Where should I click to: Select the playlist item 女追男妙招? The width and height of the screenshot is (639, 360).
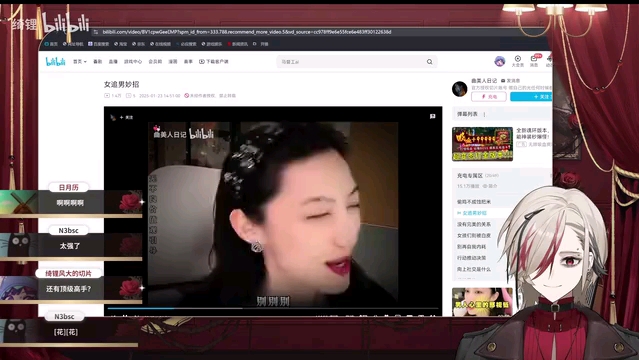474,213
